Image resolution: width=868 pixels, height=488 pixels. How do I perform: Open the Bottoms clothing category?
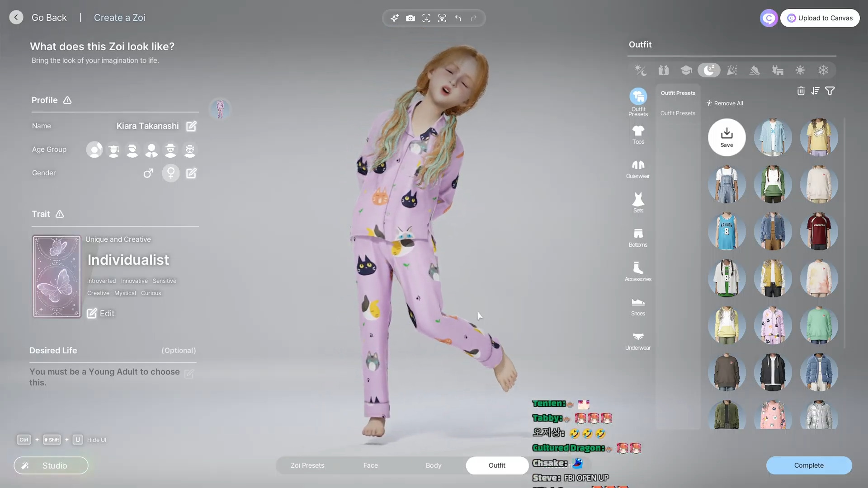click(x=638, y=238)
